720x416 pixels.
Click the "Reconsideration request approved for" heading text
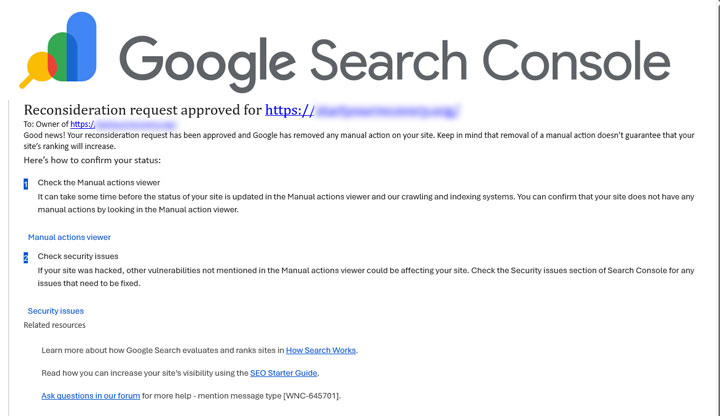(x=142, y=109)
